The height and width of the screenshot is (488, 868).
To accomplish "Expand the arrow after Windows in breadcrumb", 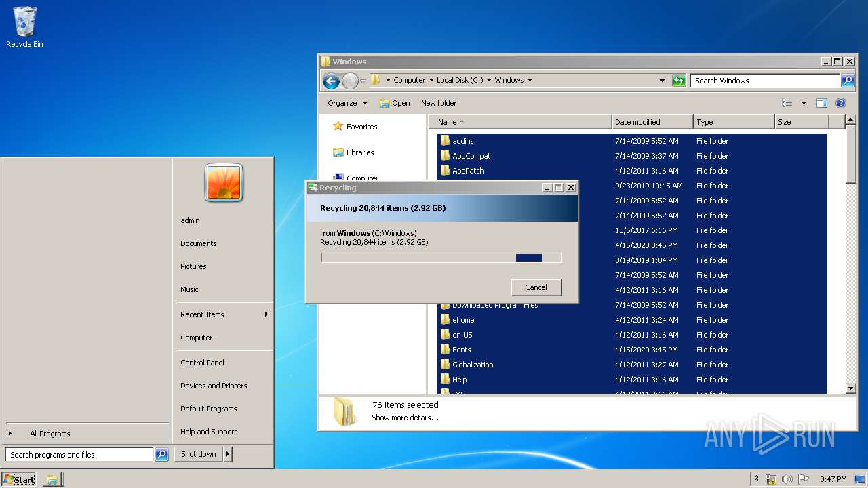I will [x=530, y=81].
